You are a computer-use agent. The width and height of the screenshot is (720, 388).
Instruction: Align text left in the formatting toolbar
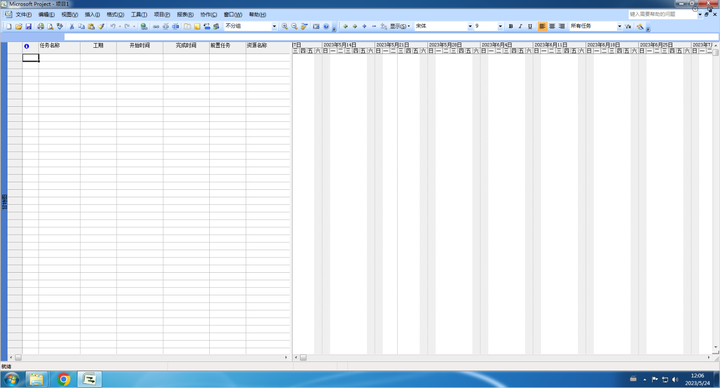tap(542, 27)
